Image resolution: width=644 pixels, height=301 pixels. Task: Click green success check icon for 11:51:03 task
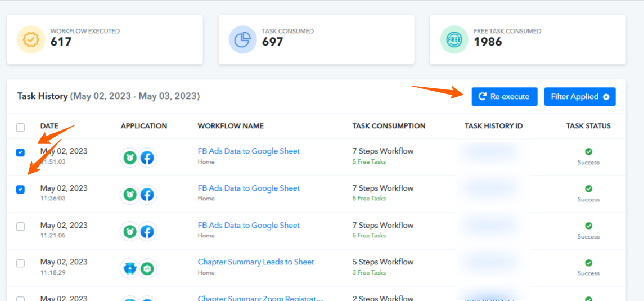click(588, 151)
